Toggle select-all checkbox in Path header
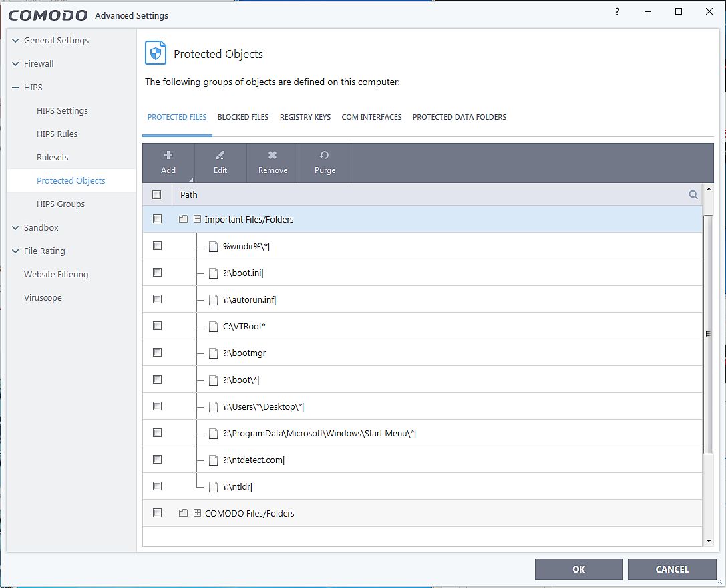 [x=157, y=195]
